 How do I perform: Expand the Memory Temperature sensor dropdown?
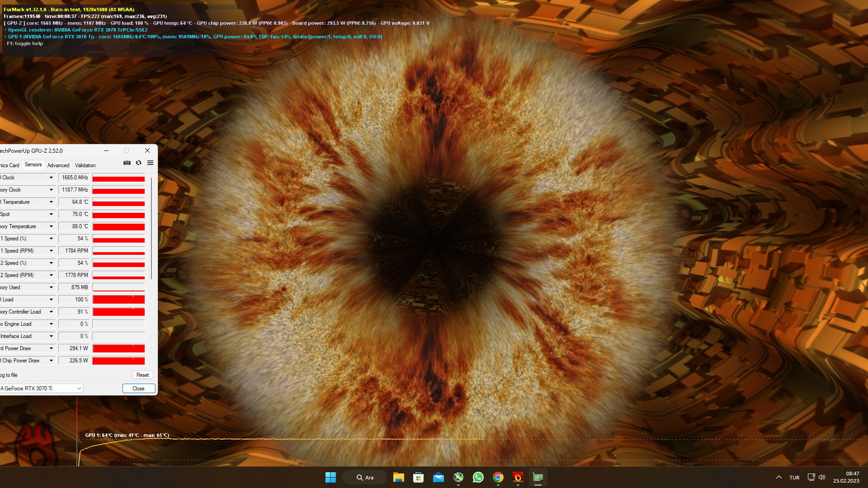pos(51,226)
